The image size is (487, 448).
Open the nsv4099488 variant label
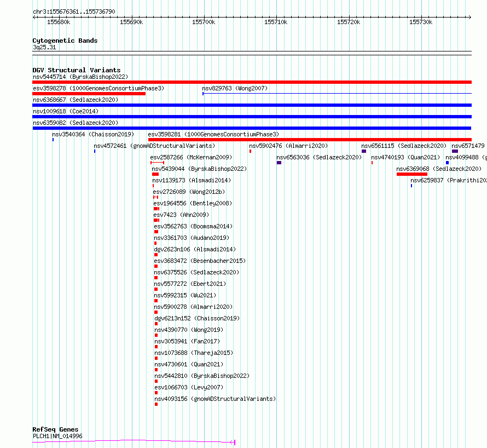pos(466,157)
